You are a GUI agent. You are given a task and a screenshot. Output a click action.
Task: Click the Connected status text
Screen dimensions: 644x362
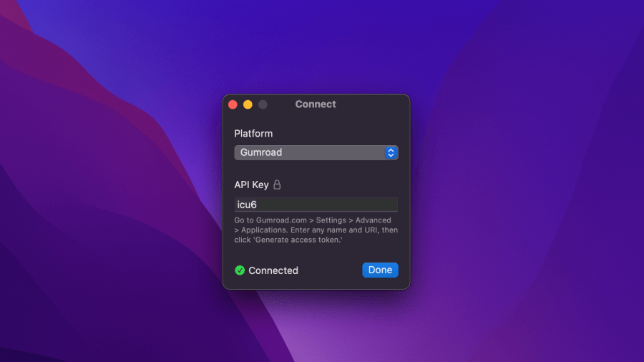pyautogui.click(x=273, y=270)
